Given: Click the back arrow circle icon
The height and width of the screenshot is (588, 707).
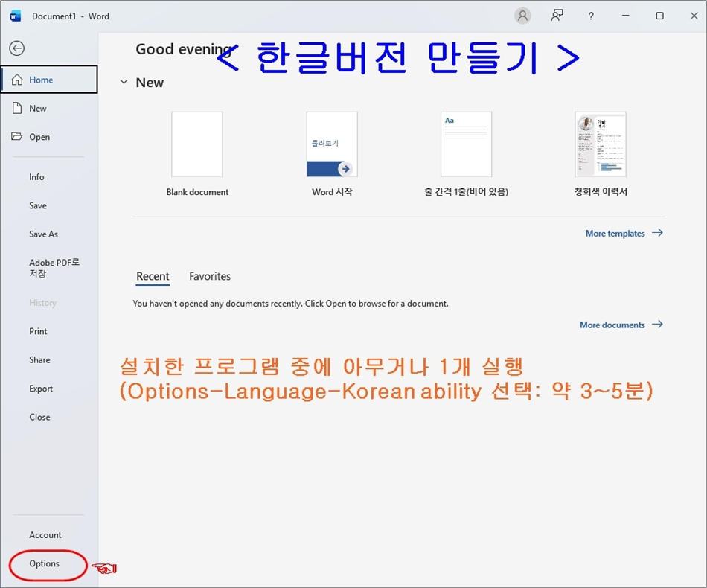Looking at the screenshot, I should coord(16,48).
